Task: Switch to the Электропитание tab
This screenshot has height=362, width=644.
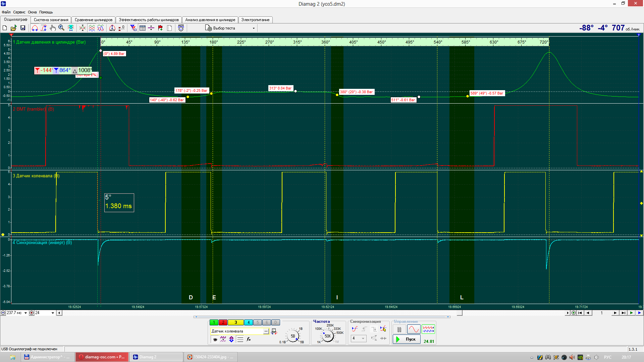Action: 256,20
